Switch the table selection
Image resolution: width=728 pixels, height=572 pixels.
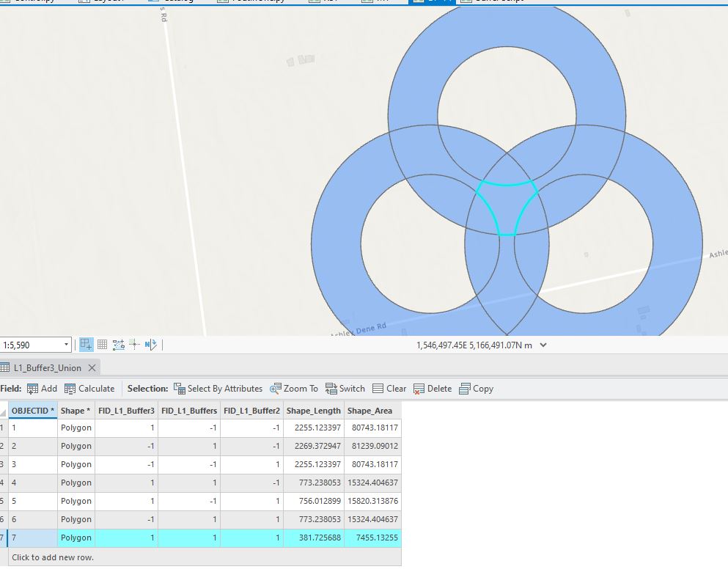345,389
